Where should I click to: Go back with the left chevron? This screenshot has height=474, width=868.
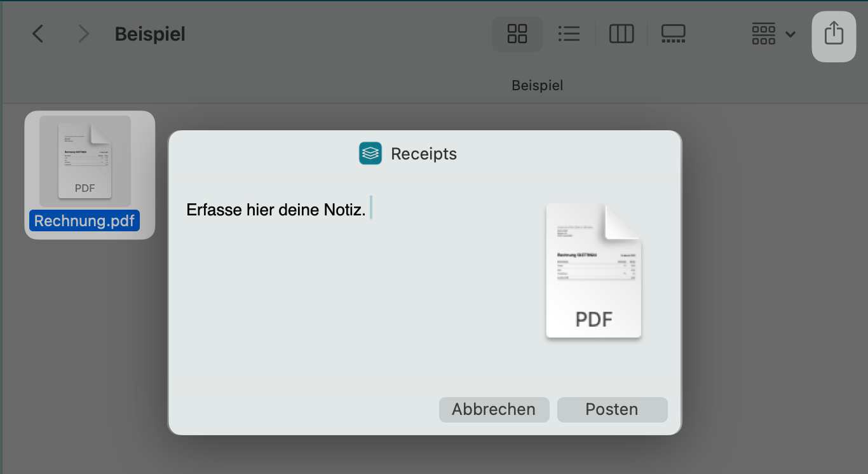point(38,34)
